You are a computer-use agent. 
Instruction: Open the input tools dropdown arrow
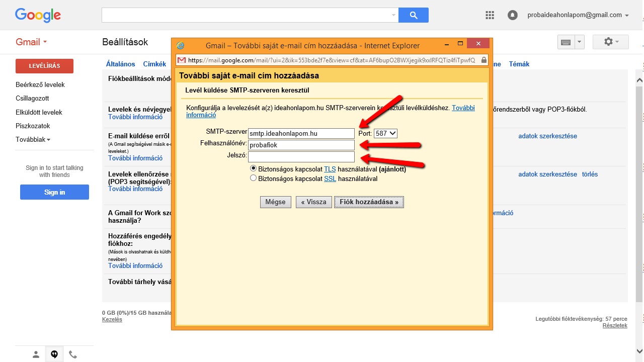click(579, 42)
